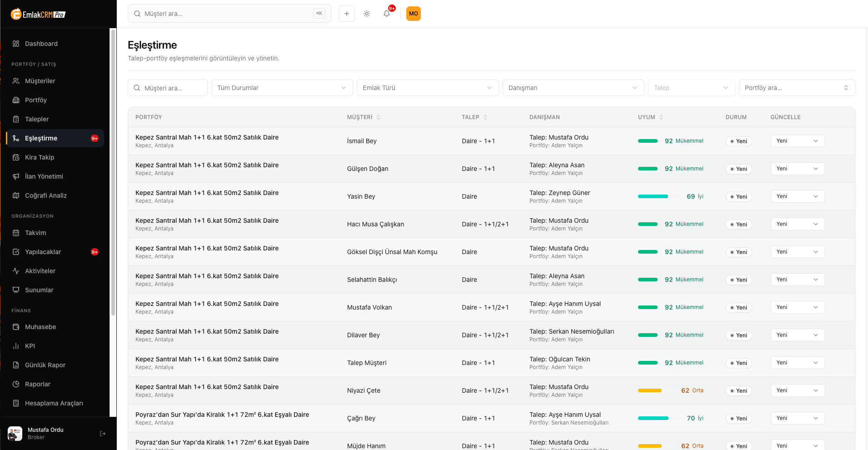
Task: Open the notifications bell
Action: pyautogui.click(x=387, y=14)
